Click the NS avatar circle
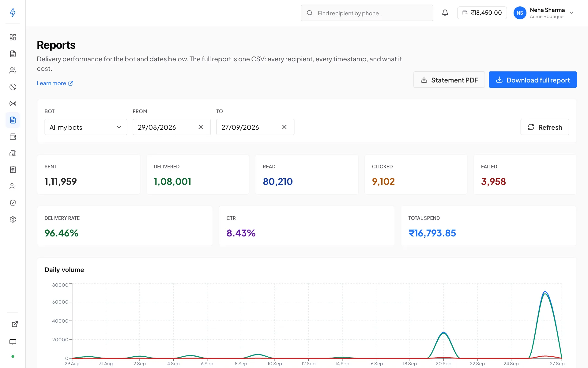588x368 pixels. pos(520,13)
